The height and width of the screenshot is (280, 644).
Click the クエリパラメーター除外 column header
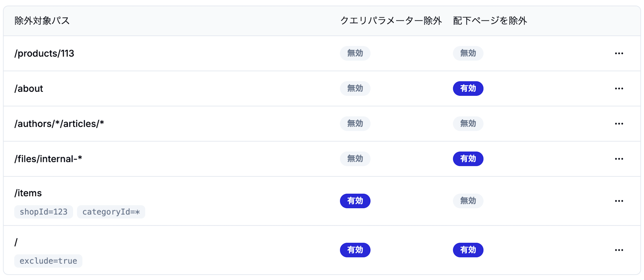pyautogui.click(x=391, y=21)
